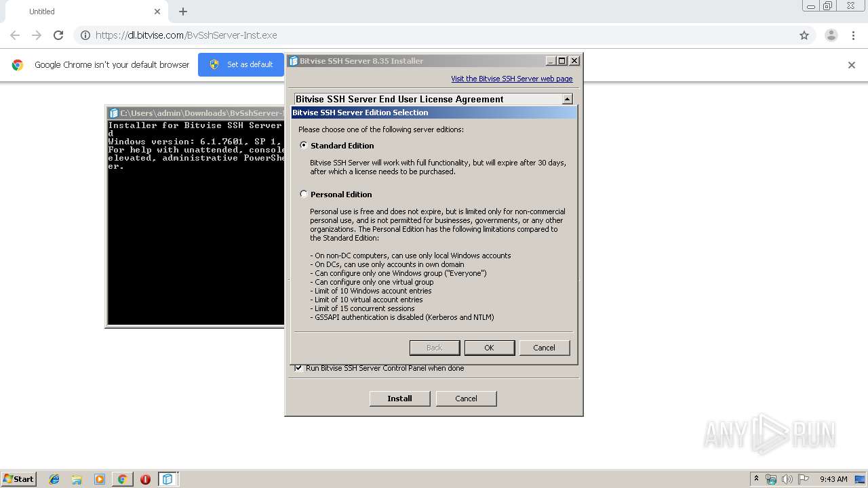Click the Set as default button in Chrome

coord(241,64)
